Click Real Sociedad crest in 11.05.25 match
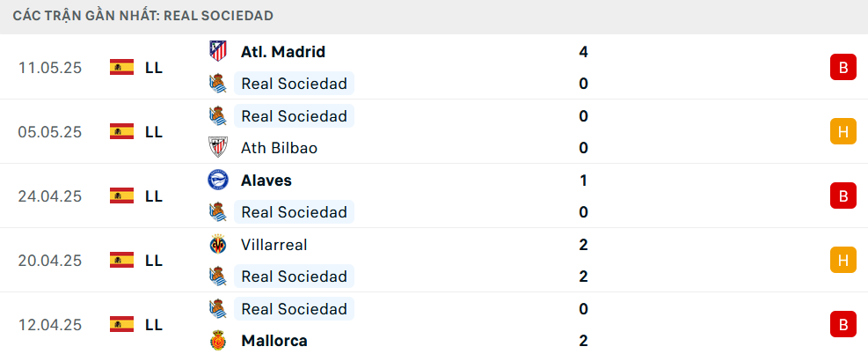This screenshot has width=868, height=354. click(217, 84)
